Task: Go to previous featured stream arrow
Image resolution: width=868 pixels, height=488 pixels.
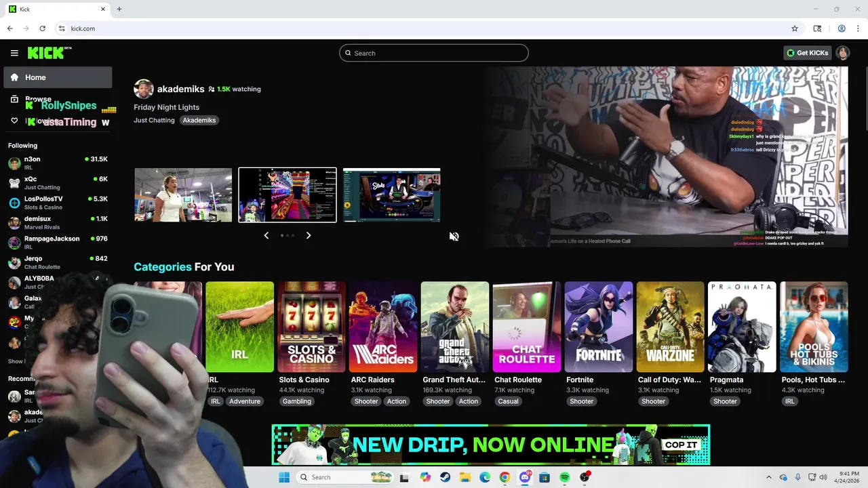Action: (x=266, y=235)
